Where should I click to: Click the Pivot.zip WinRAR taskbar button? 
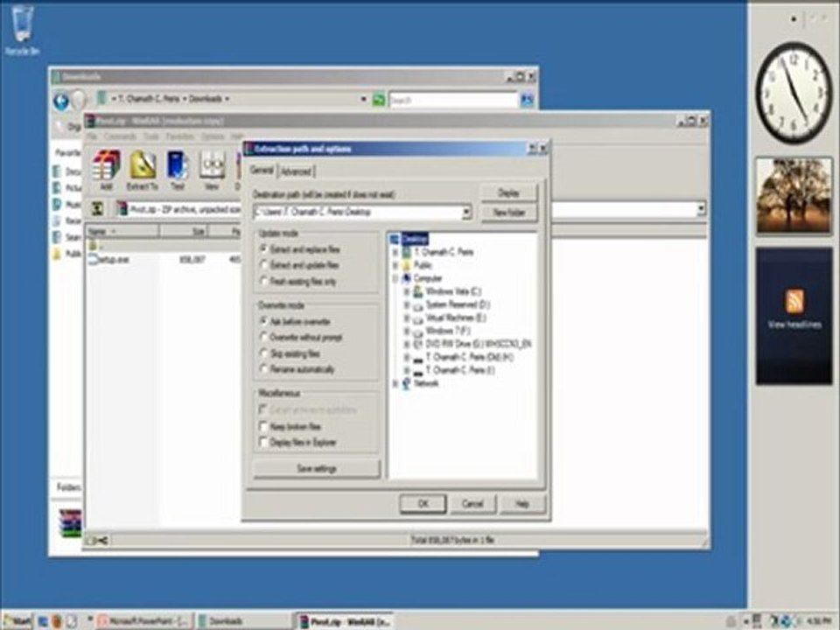pos(344,621)
